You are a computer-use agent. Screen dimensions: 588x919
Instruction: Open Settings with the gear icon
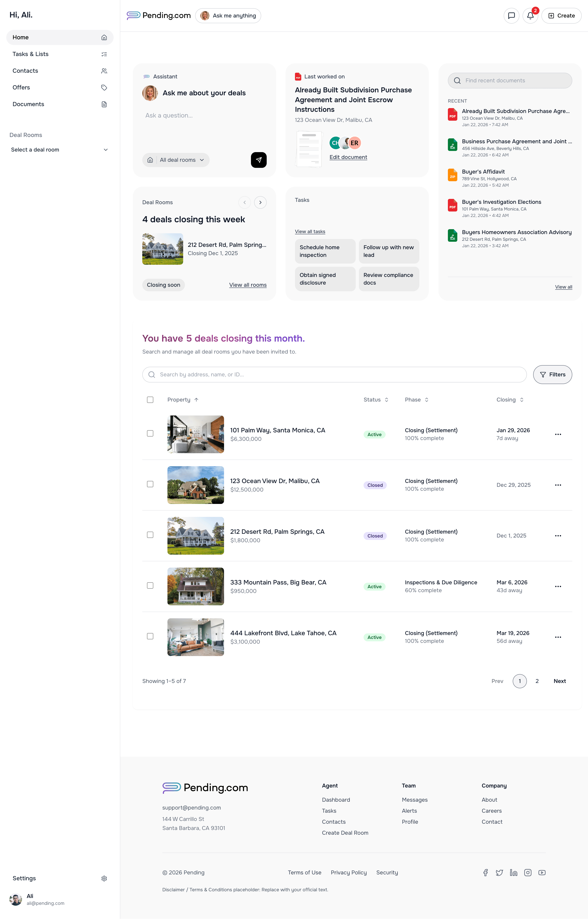pyautogui.click(x=104, y=878)
